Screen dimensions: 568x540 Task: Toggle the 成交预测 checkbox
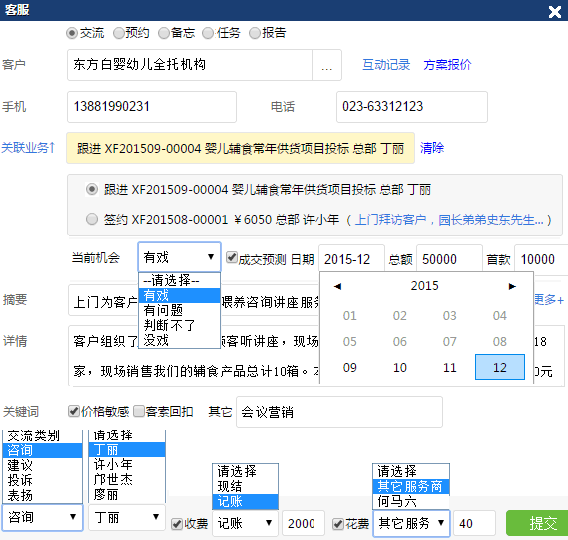pyautogui.click(x=231, y=258)
